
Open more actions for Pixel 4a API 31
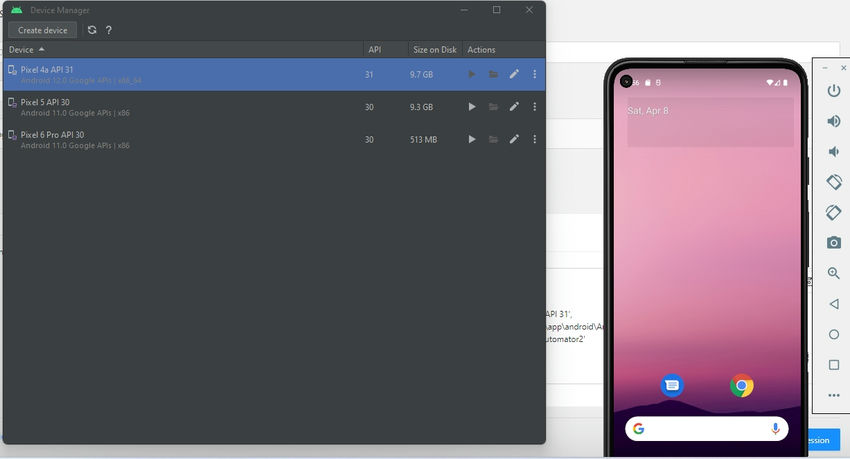pos(535,74)
